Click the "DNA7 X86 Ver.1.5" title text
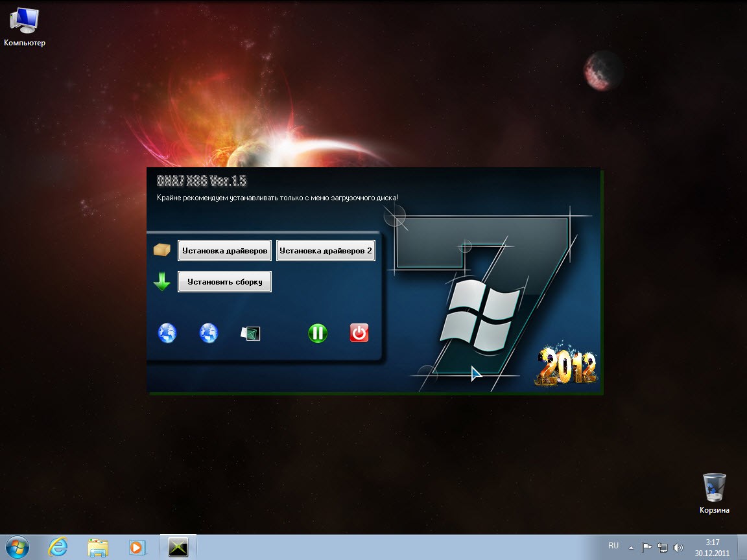 [202, 180]
